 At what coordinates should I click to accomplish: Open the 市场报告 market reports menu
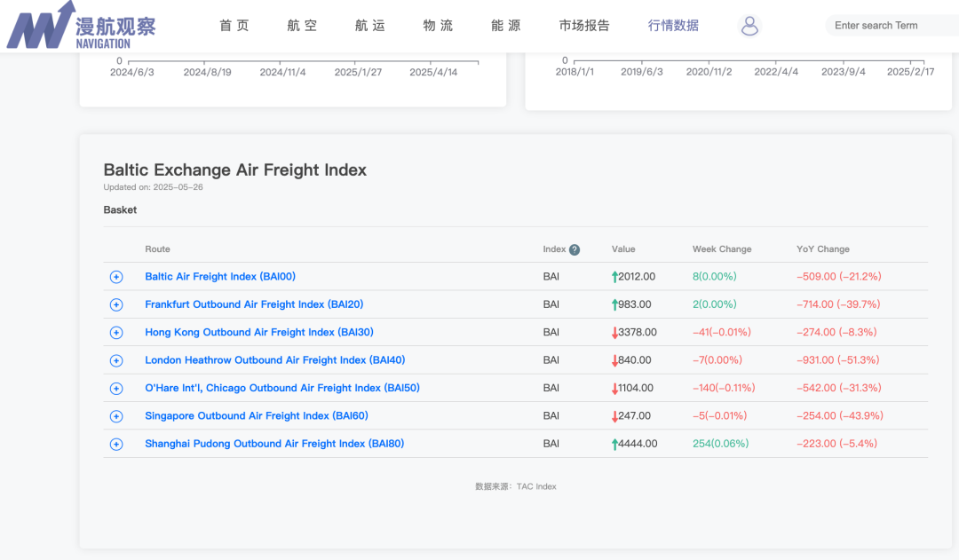pyautogui.click(x=584, y=26)
